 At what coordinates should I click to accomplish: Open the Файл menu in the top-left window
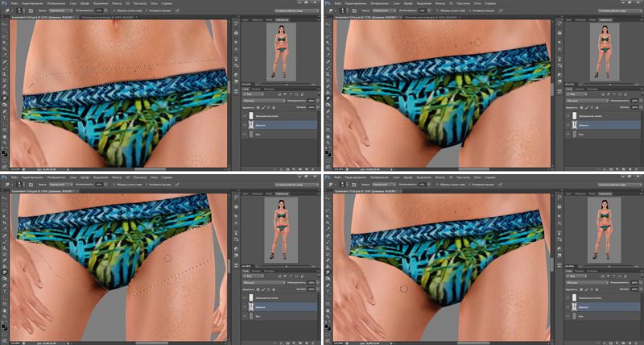tap(14, 3)
